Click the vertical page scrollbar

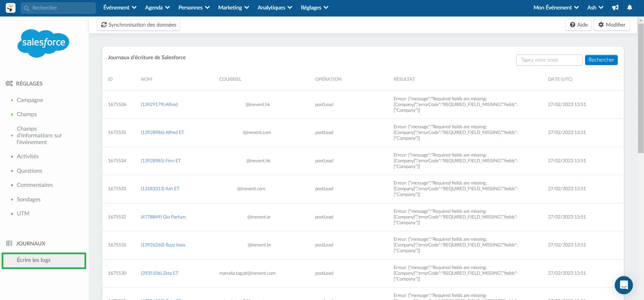tap(641, 88)
